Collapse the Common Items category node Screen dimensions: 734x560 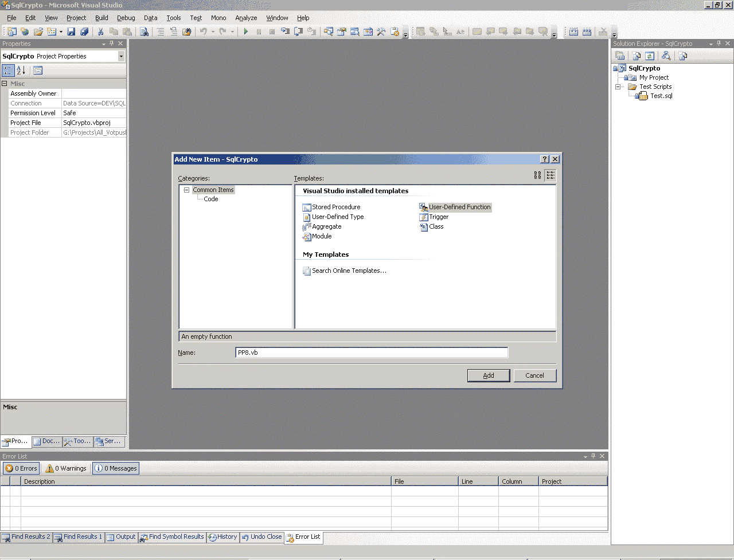186,190
